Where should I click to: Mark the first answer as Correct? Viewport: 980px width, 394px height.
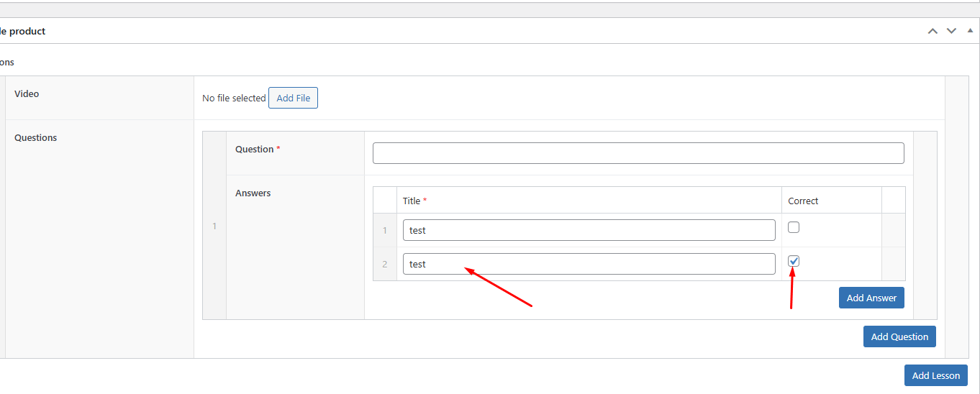794,227
